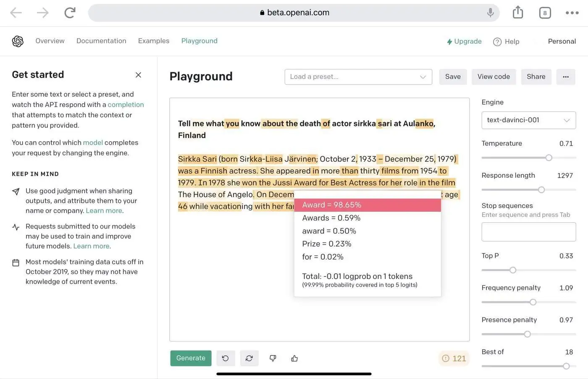Click the Best of value 18
588x379 pixels.
click(569, 352)
